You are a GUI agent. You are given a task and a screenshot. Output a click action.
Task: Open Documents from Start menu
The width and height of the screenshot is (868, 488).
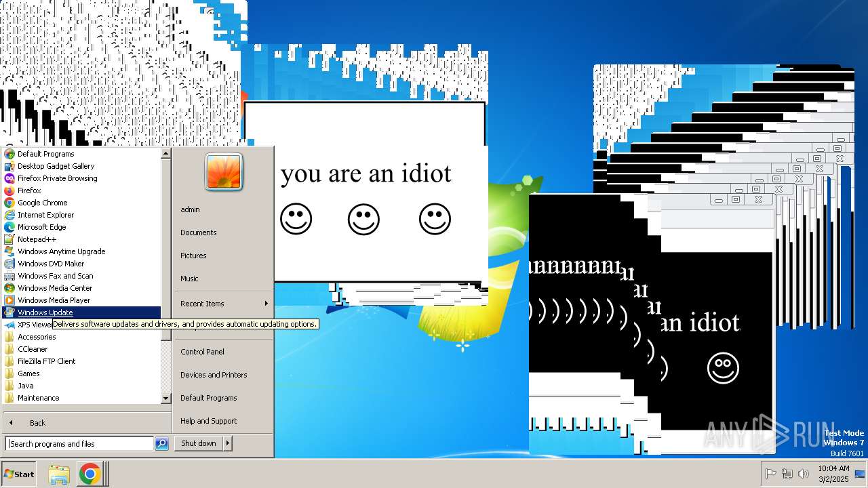(198, 232)
